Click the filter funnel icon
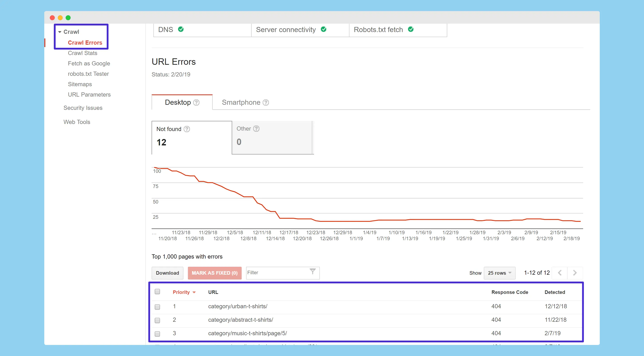The image size is (644, 356). 312,271
